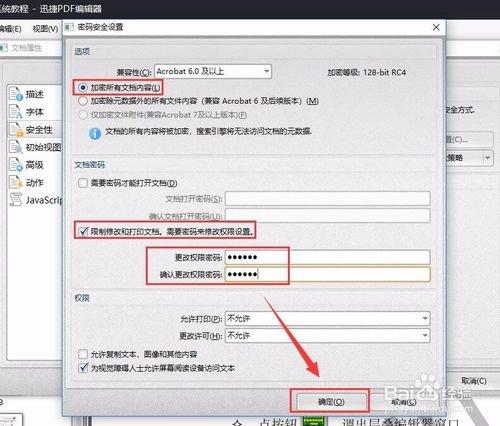
Task: Open the 兼容性 Acrobat 6.0 dropdown
Action: (213, 71)
